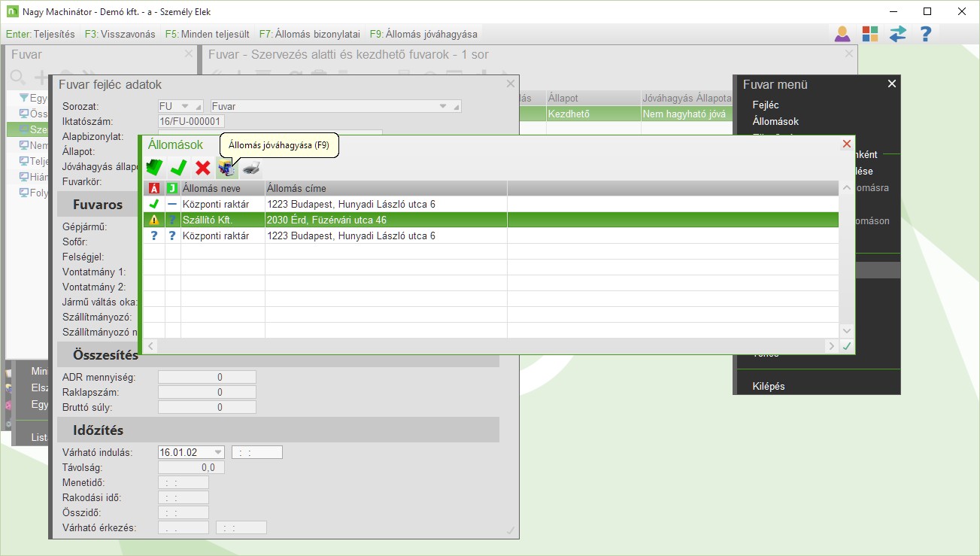Close the Állomások dialog

click(847, 144)
